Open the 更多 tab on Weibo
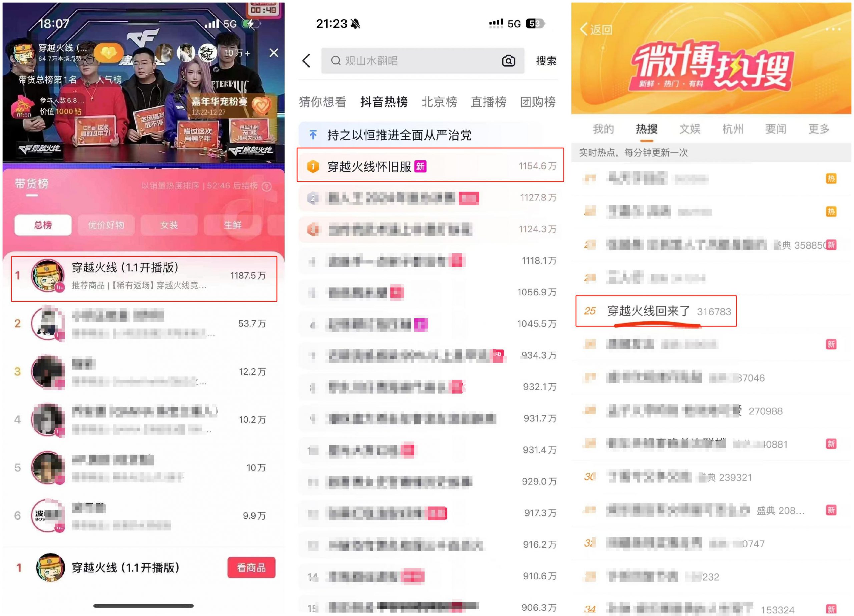This screenshot has width=854, height=616. [x=819, y=129]
